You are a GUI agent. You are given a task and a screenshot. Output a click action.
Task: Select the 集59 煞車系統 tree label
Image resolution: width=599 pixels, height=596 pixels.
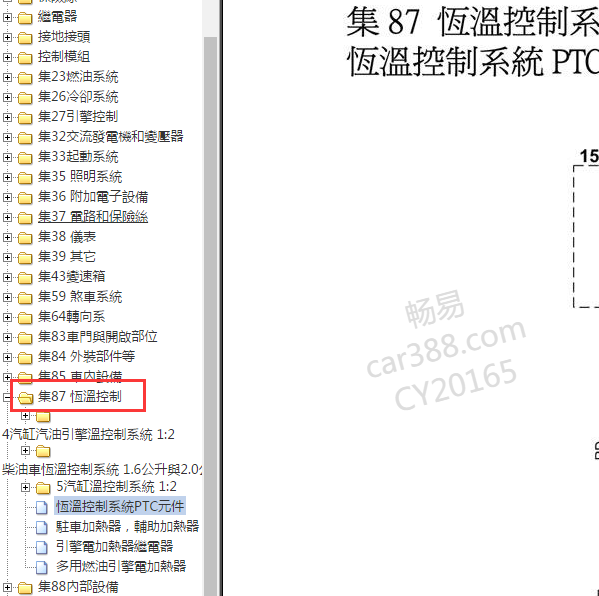(80, 296)
